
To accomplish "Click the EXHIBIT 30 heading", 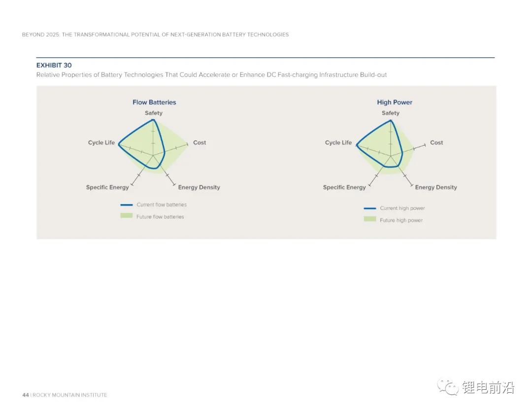I will [x=54, y=65].
